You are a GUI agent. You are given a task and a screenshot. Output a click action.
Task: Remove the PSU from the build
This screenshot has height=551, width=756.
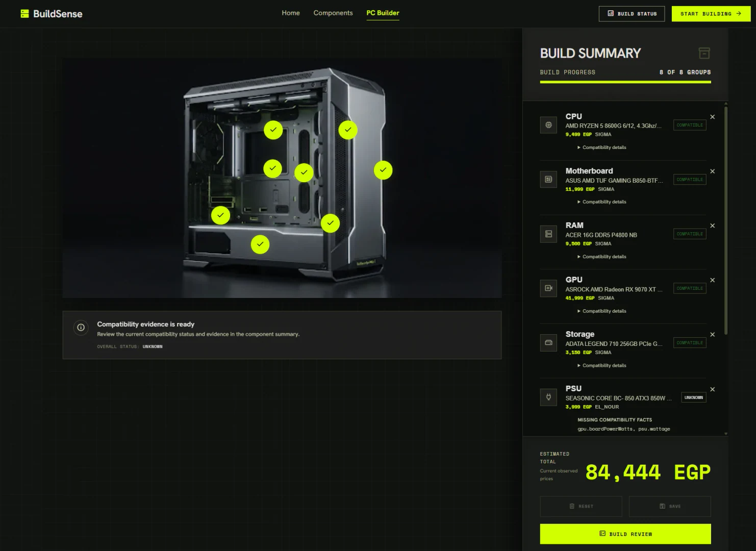713,389
